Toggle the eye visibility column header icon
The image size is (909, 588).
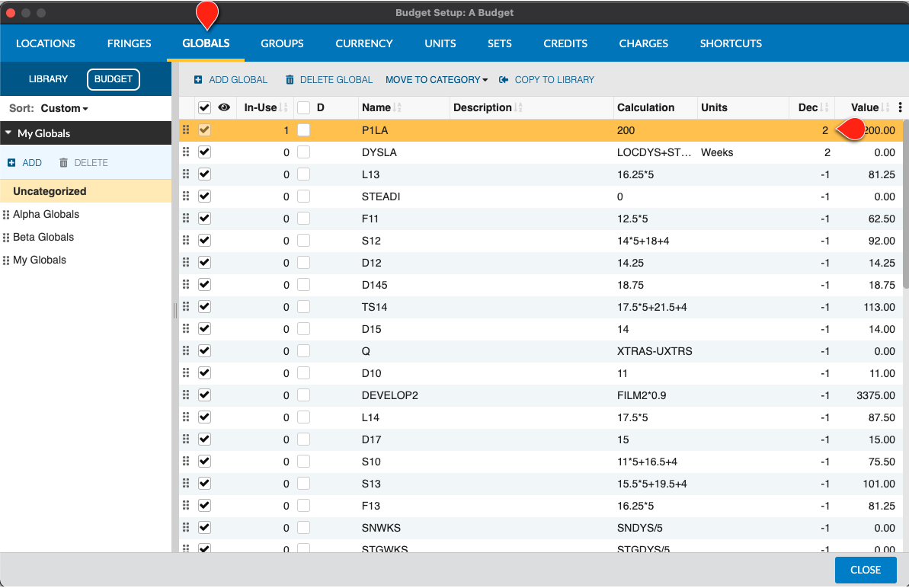224,107
